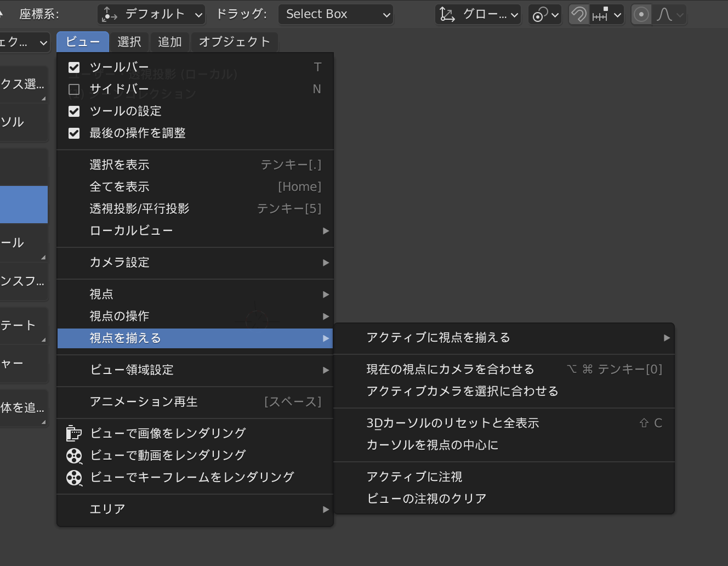This screenshot has width=728, height=566.
Task: Uncheck the ツールバー checkbox
Action: 74,67
